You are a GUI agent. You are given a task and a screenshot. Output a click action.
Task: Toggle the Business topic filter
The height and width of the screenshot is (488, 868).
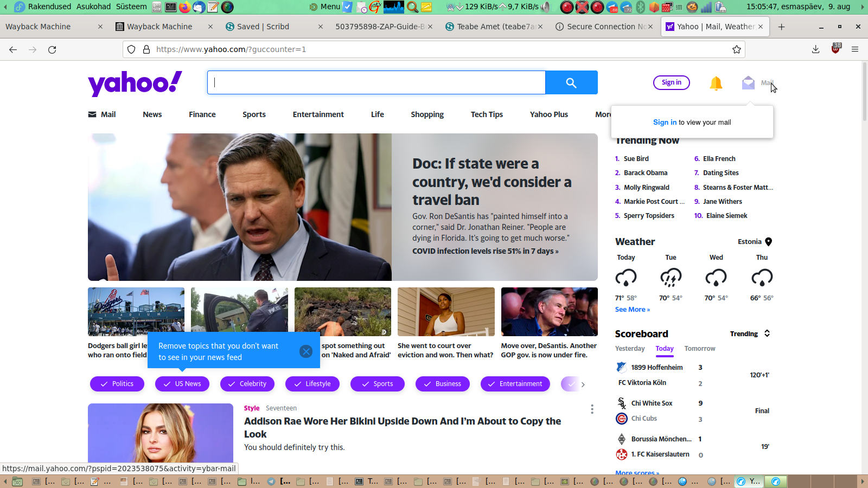[x=443, y=384]
